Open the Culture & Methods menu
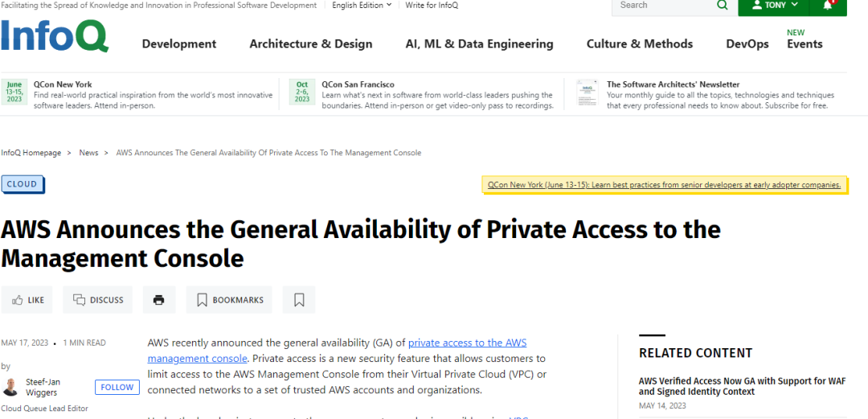The height and width of the screenshot is (419, 868). (640, 43)
